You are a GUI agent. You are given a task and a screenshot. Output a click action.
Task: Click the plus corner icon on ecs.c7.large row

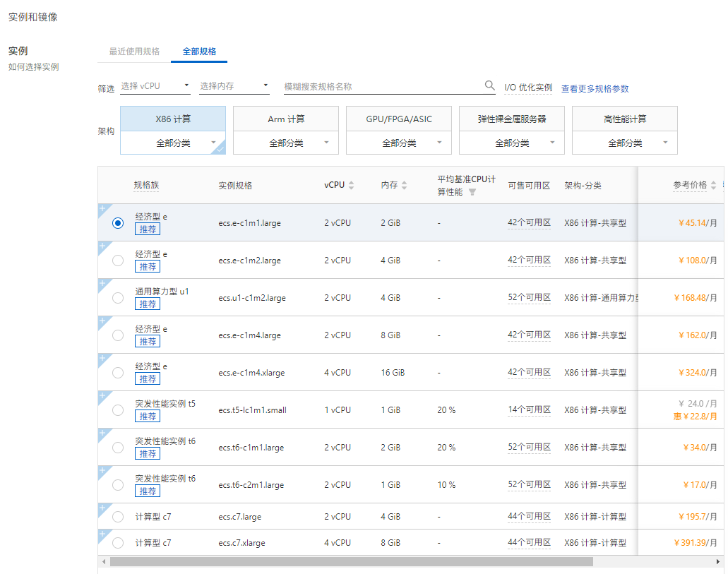102,508
